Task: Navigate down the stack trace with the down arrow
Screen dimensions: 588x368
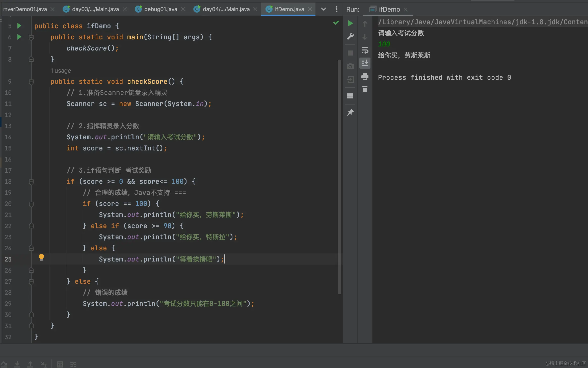Action: tap(365, 37)
